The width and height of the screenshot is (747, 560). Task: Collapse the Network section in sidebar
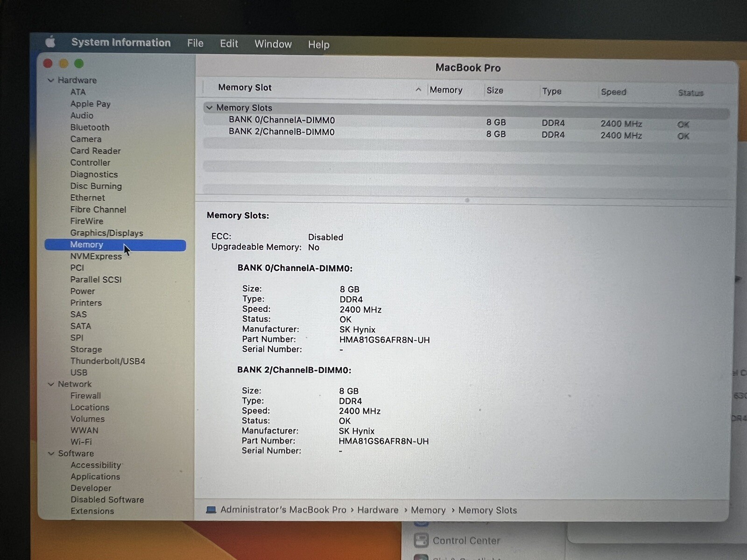[x=51, y=384]
